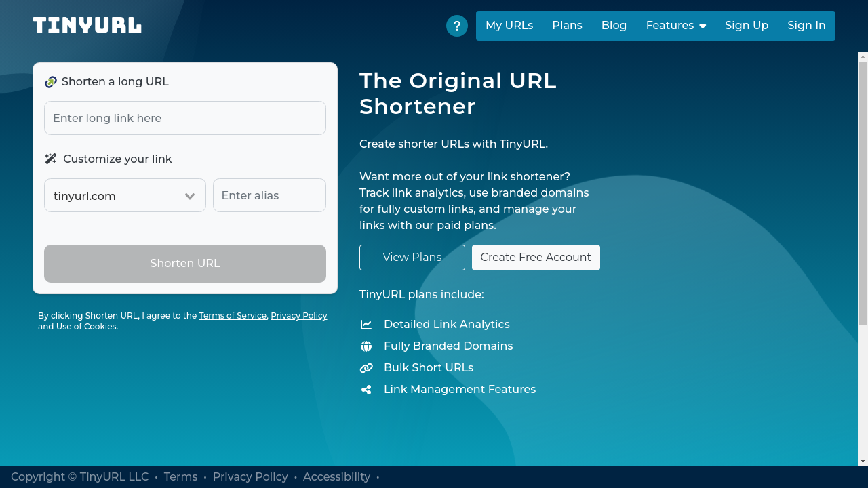The width and height of the screenshot is (868, 488).
Task: Click the link icon beside Shorten a long URL
Action: coord(50,81)
